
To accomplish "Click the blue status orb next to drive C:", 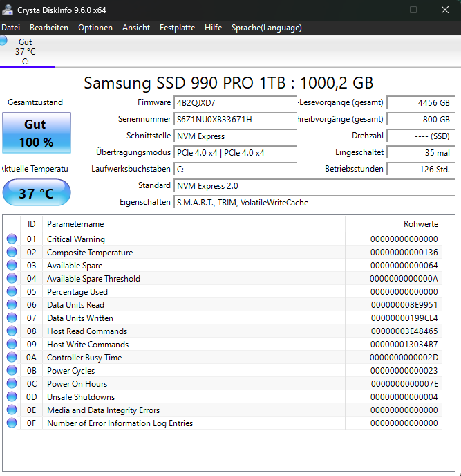I will coord(3,40).
